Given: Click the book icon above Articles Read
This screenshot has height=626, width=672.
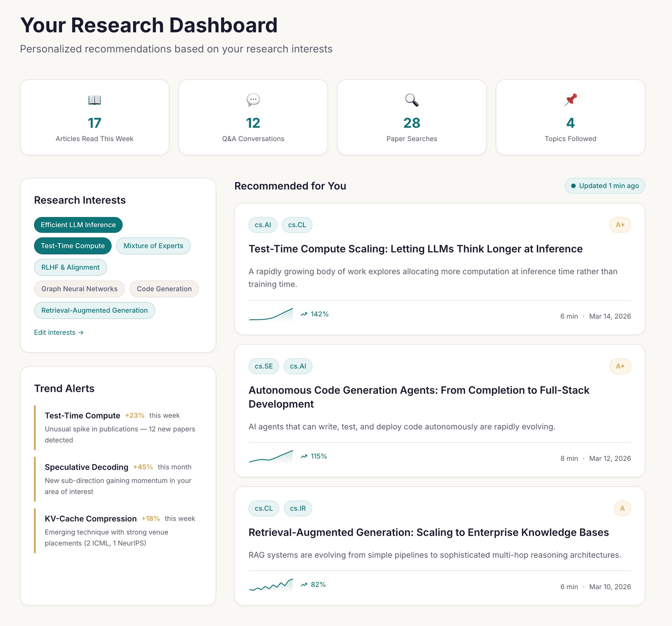Looking at the screenshot, I should pos(94,100).
